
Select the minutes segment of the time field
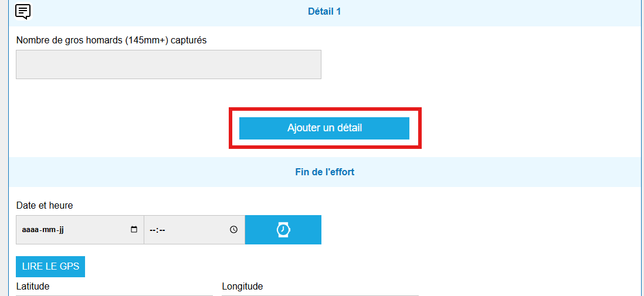[x=162, y=230]
